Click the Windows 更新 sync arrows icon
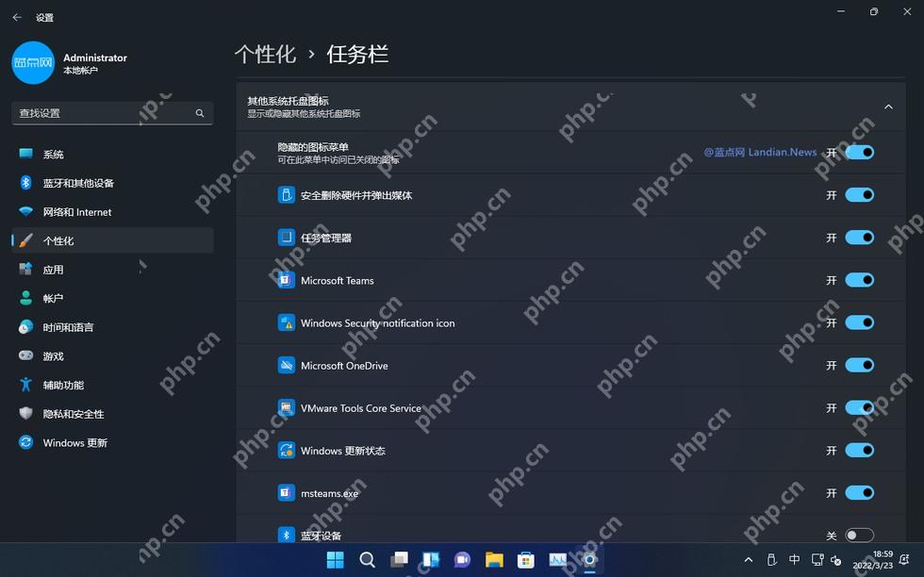Viewport: 924px width, 577px height. point(26,442)
